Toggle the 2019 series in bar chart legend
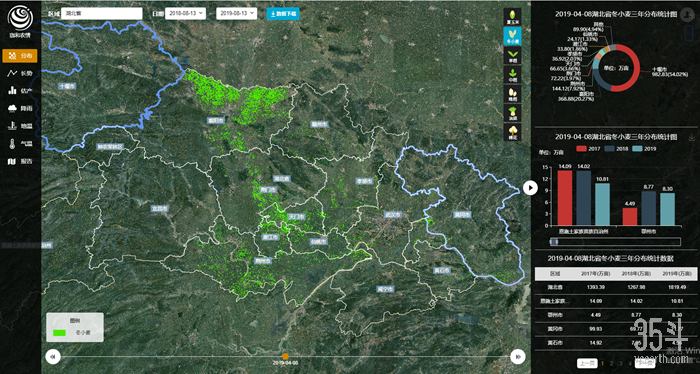 coord(644,149)
